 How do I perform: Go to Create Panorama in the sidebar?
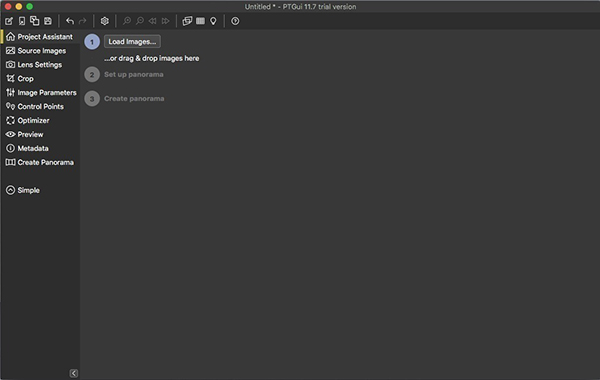40,162
